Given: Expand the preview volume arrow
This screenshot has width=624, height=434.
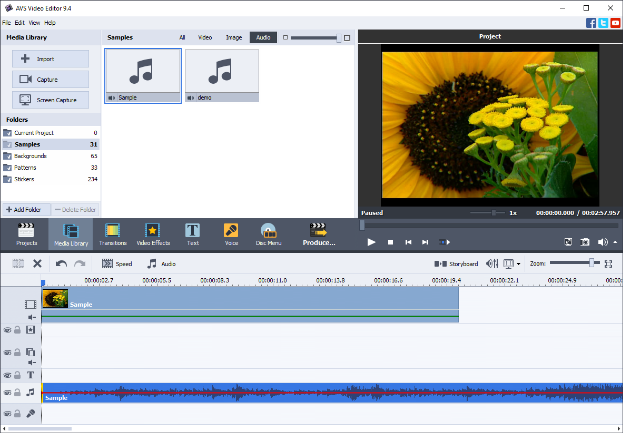Looking at the screenshot, I should (x=615, y=242).
